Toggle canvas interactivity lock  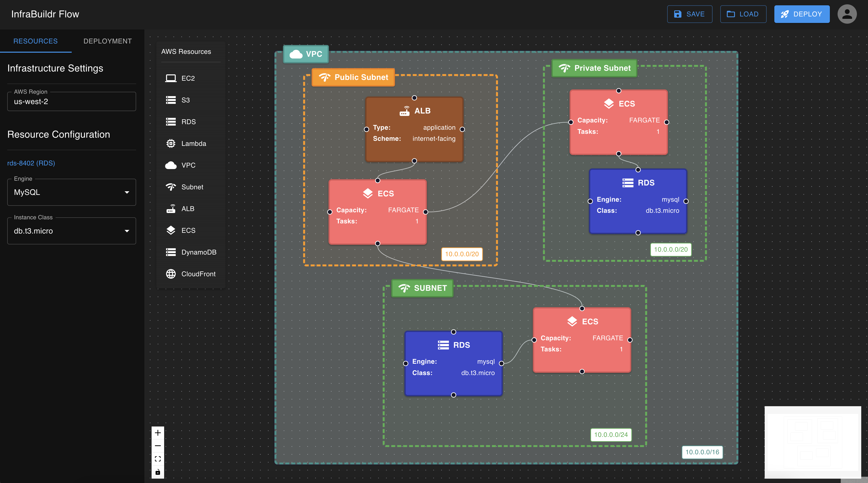(x=158, y=472)
